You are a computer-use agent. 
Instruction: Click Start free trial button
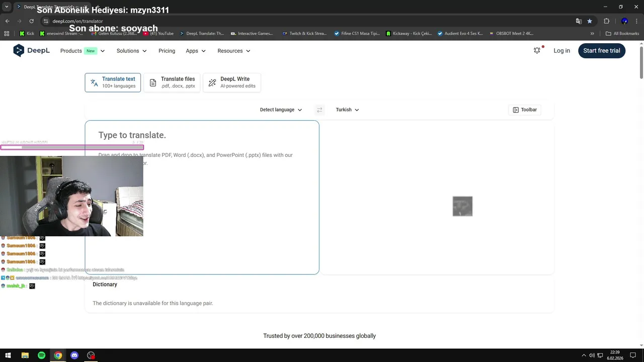[602, 50]
